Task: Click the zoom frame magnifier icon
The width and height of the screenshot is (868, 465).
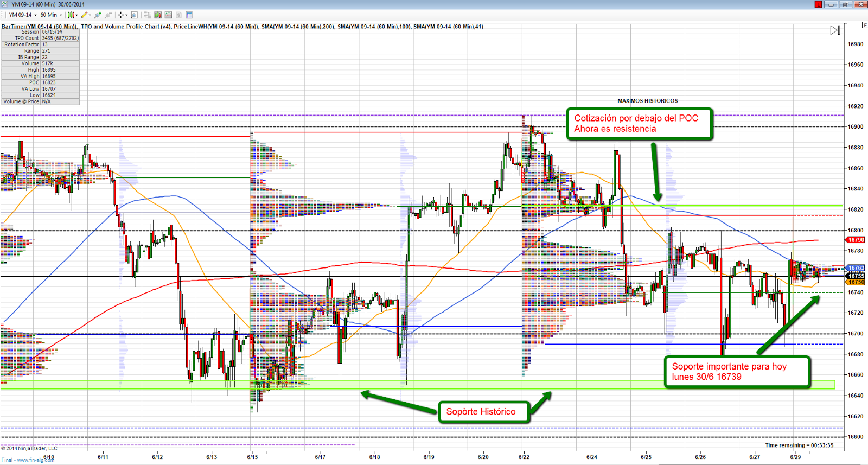Action: click(134, 15)
